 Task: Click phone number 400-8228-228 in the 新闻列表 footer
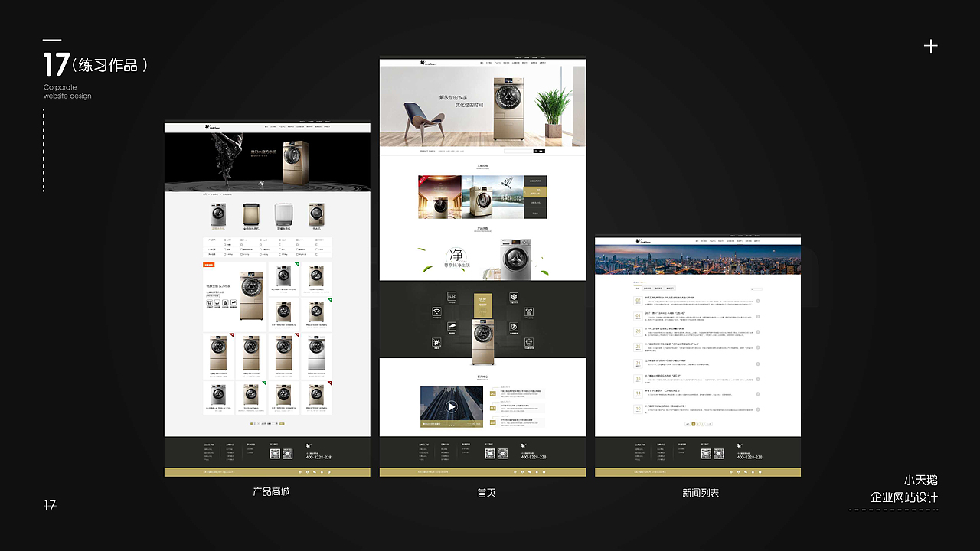tap(749, 457)
